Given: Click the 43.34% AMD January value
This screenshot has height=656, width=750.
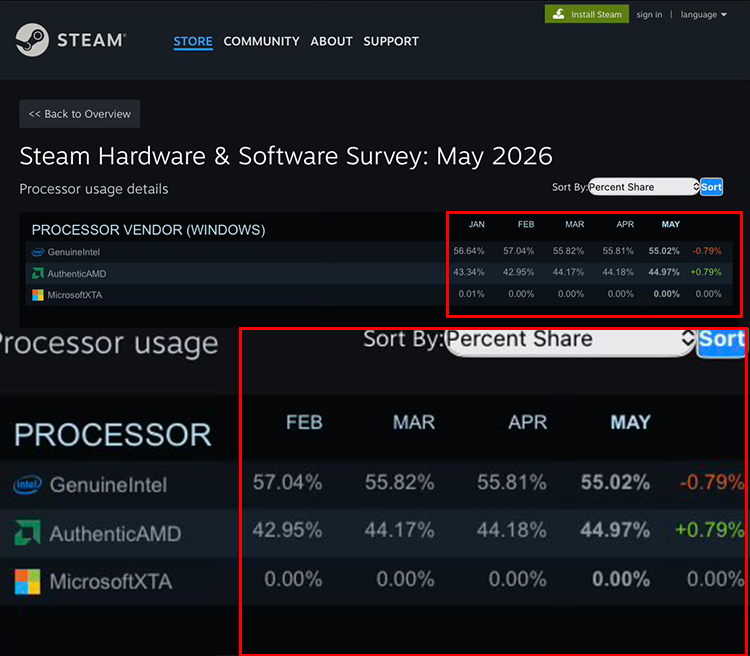Looking at the screenshot, I should (469, 272).
